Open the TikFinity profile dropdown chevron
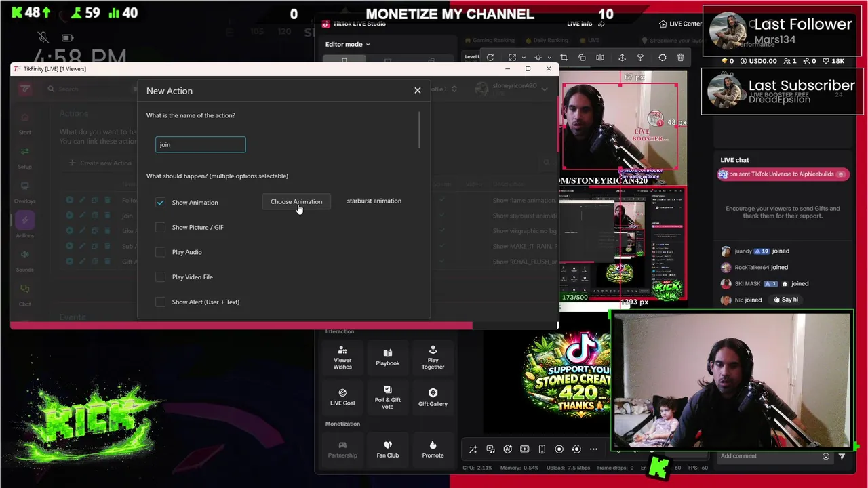Viewport: 868px width, 488px height. click(x=545, y=89)
